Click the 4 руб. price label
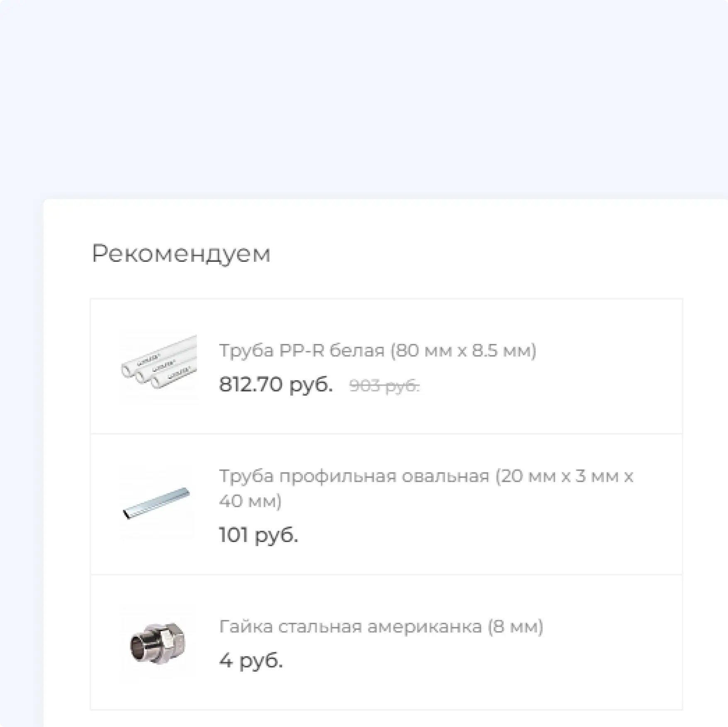This screenshot has height=727, width=728. [x=251, y=660]
